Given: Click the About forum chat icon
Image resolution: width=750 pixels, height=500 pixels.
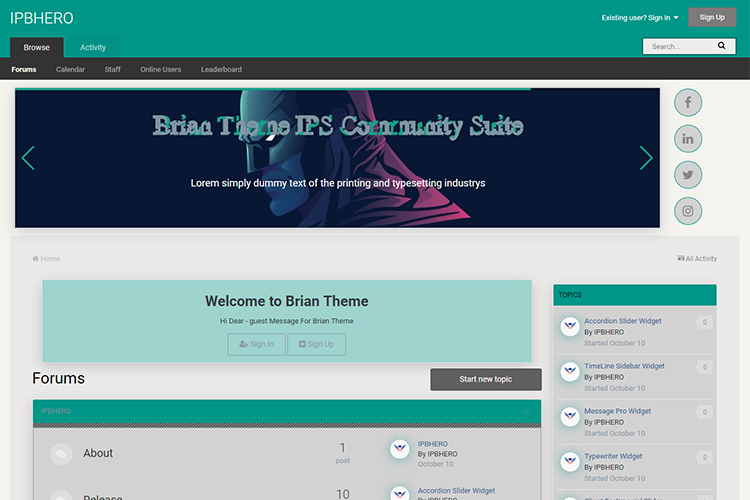Looking at the screenshot, I should 61,454.
